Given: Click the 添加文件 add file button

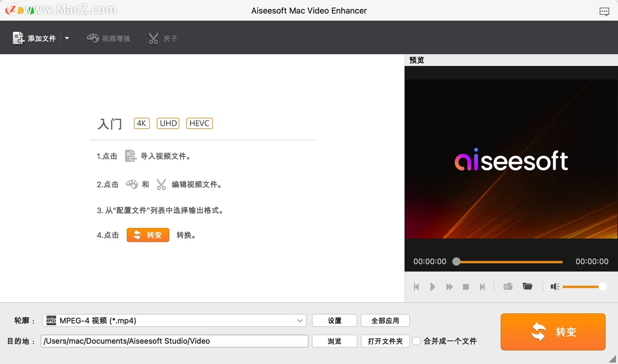Looking at the screenshot, I should tap(34, 38).
